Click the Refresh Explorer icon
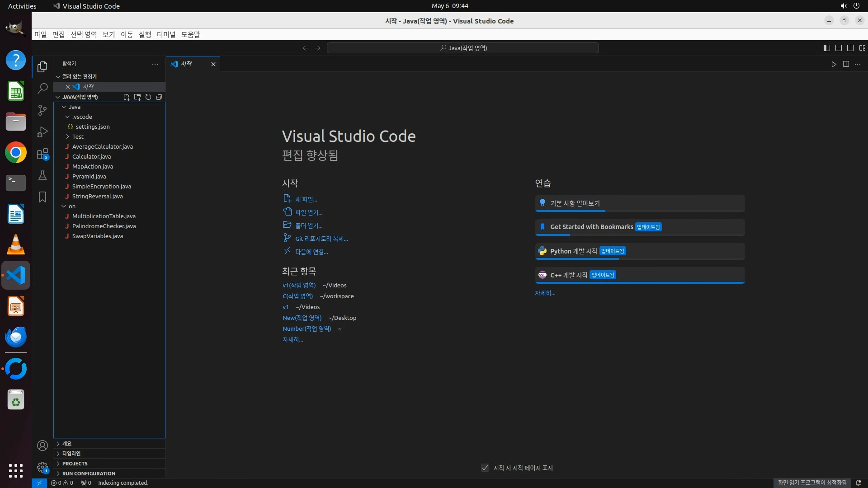This screenshot has height=488, width=868. click(148, 97)
